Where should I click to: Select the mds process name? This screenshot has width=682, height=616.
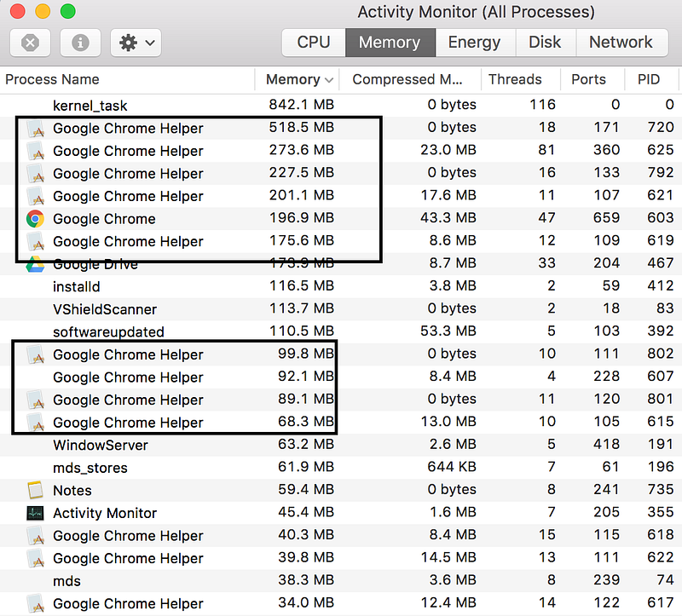coord(66,581)
